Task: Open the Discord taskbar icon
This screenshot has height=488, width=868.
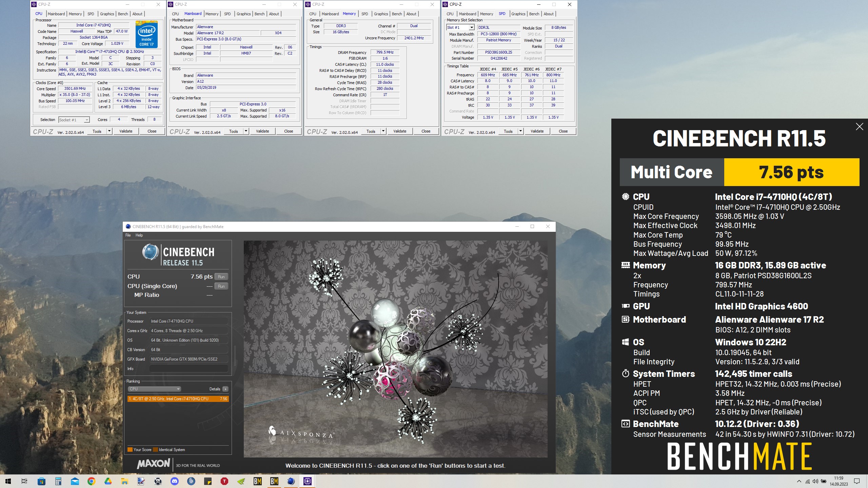Action: click(174, 481)
